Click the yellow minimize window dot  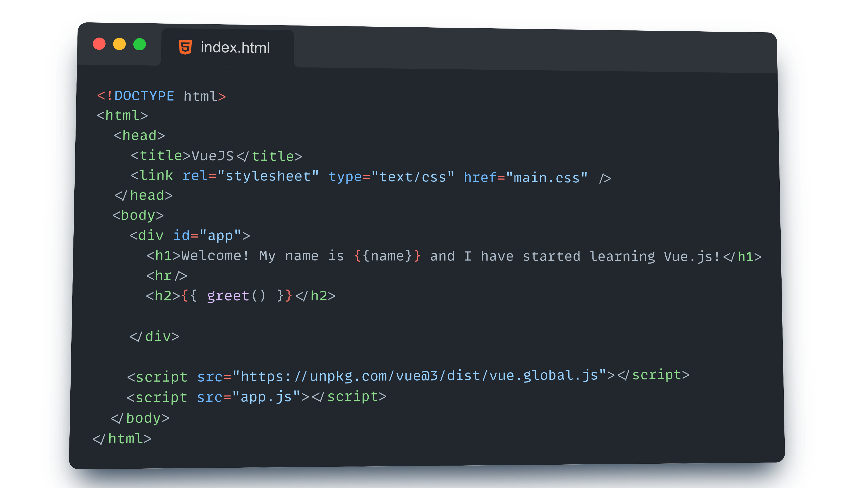pos(119,44)
